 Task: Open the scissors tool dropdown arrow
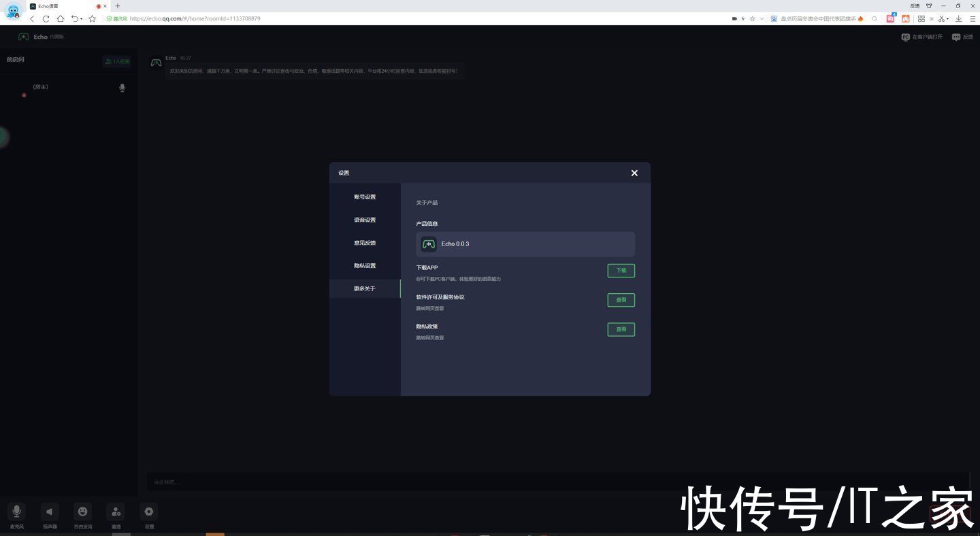(948, 19)
